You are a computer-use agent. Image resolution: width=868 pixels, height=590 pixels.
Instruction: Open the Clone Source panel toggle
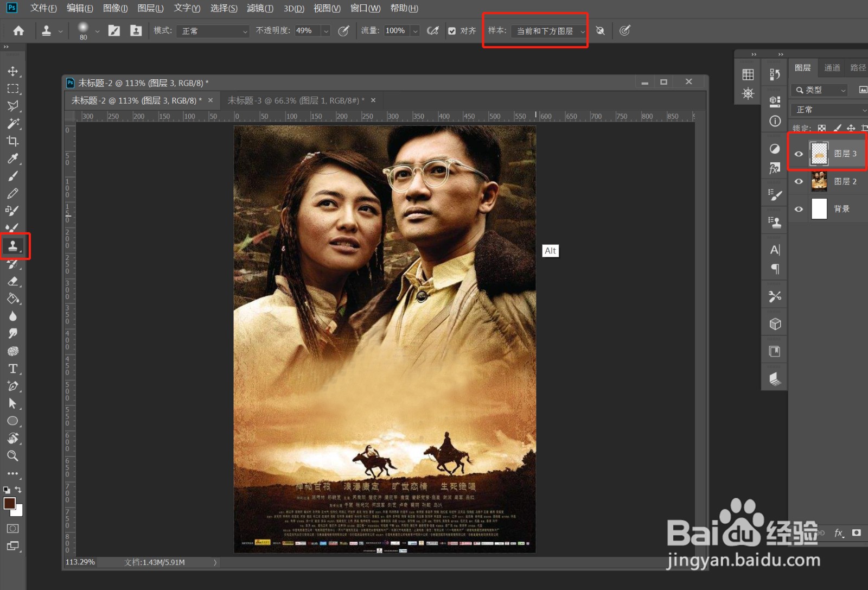136,31
